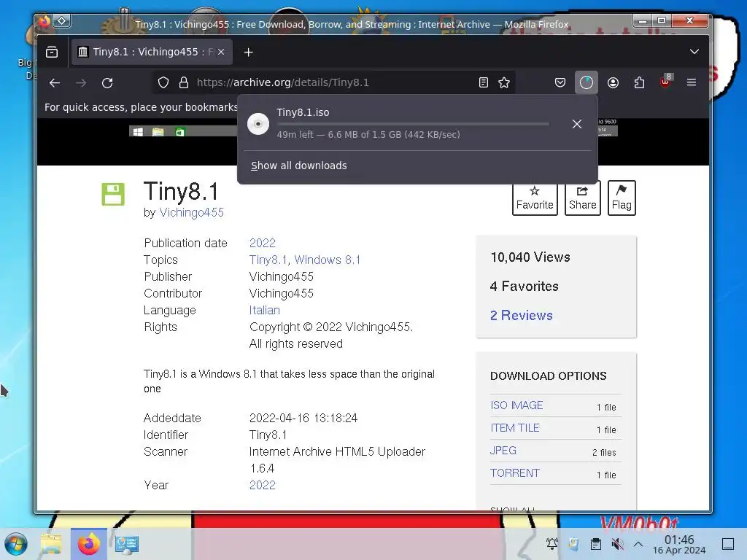Open the uBlock Origin extension icon
The width and height of the screenshot is (747, 560).
(665, 82)
